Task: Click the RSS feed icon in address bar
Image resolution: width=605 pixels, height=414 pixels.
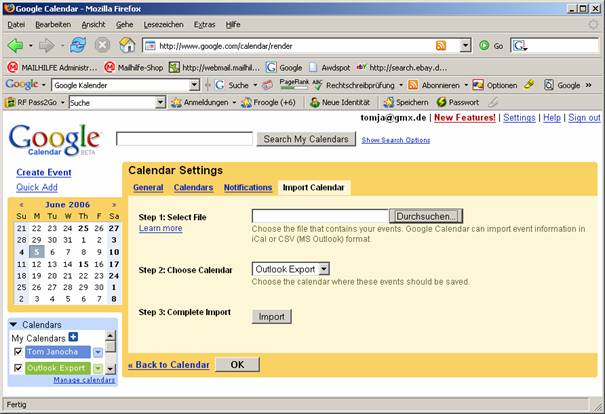Action: point(441,46)
